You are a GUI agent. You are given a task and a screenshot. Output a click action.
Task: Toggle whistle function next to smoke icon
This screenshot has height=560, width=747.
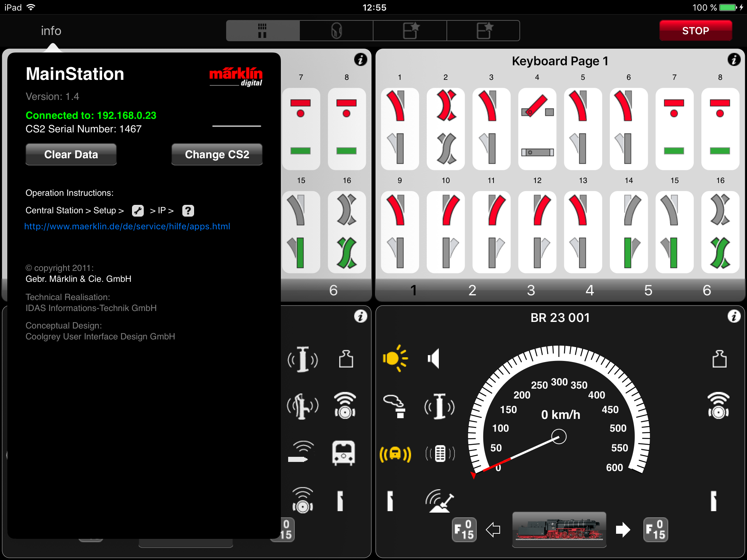click(x=440, y=406)
